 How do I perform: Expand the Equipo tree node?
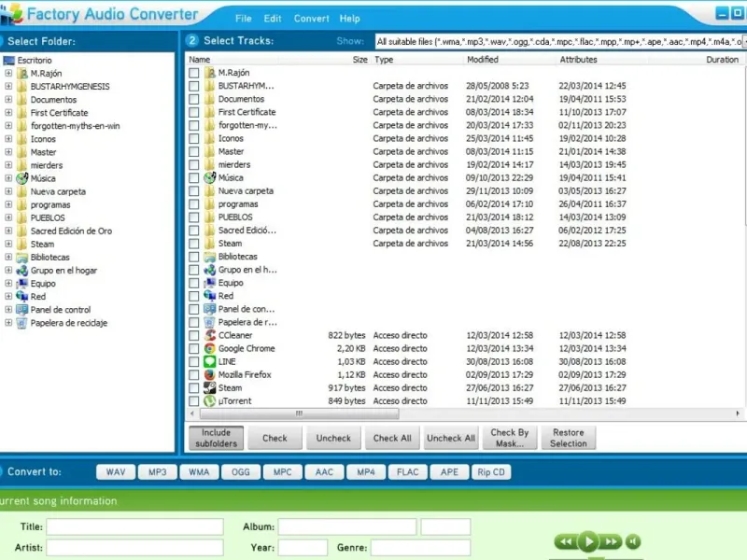[x=8, y=284]
